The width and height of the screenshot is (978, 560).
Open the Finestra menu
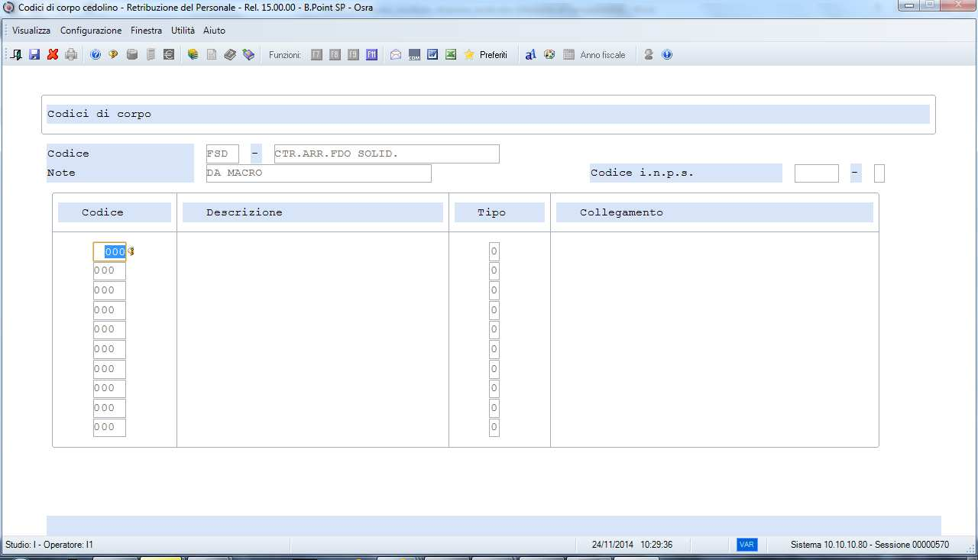point(146,31)
